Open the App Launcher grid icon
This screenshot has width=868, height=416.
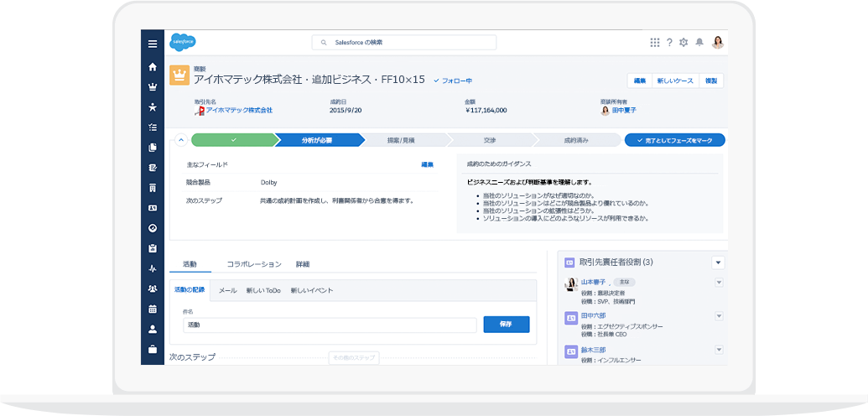coord(654,43)
